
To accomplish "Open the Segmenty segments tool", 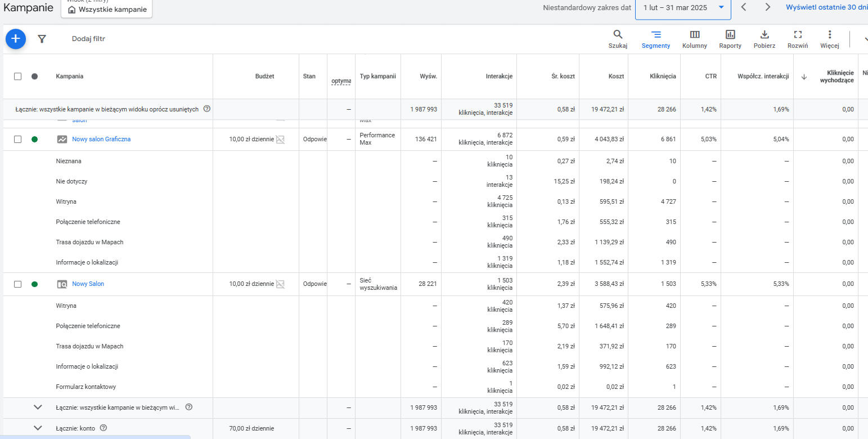I will [x=656, y=39].
